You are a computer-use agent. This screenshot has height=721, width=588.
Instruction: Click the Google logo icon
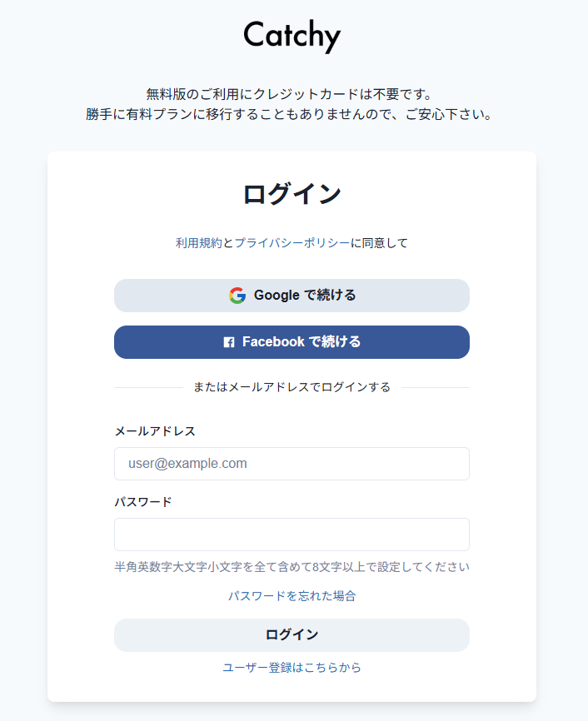tap(237, 296)
